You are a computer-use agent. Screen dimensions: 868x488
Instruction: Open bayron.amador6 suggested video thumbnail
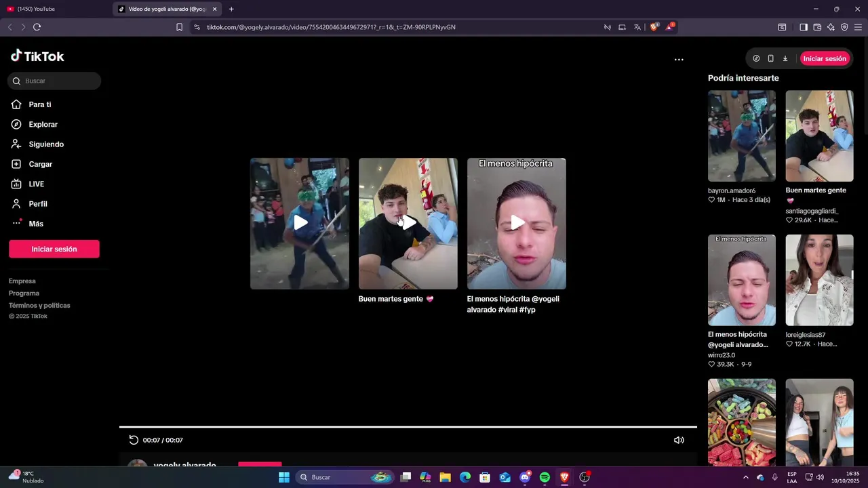[x=742, y=136]
